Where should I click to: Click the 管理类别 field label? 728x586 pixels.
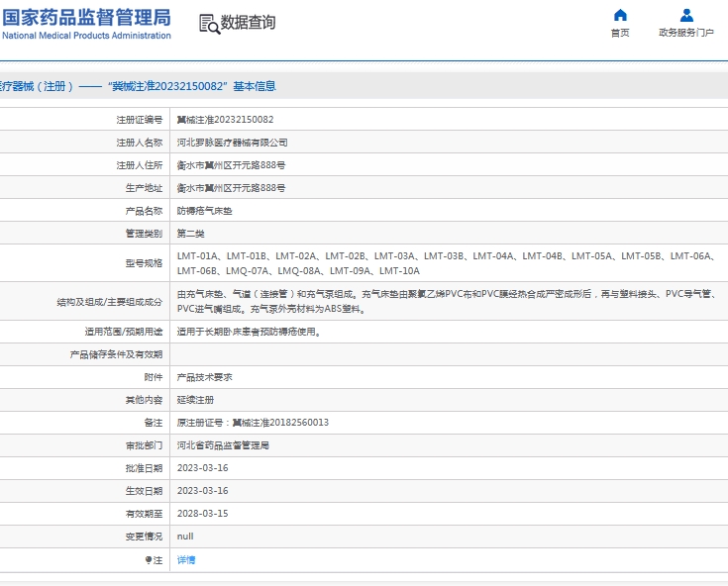pos(144,234)
